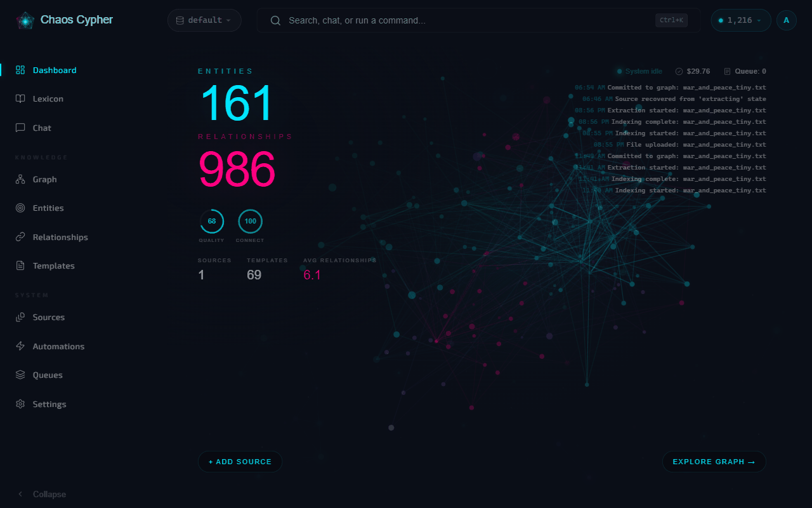
Task: Click the Dashboard grid icon in the sidebar
Action: pyautogui.click(x=20, y=70)
